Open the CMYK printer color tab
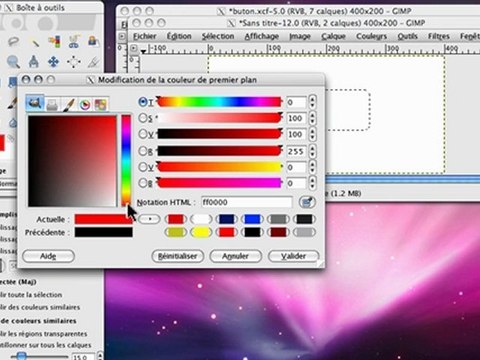 click(x=52, y=105)
